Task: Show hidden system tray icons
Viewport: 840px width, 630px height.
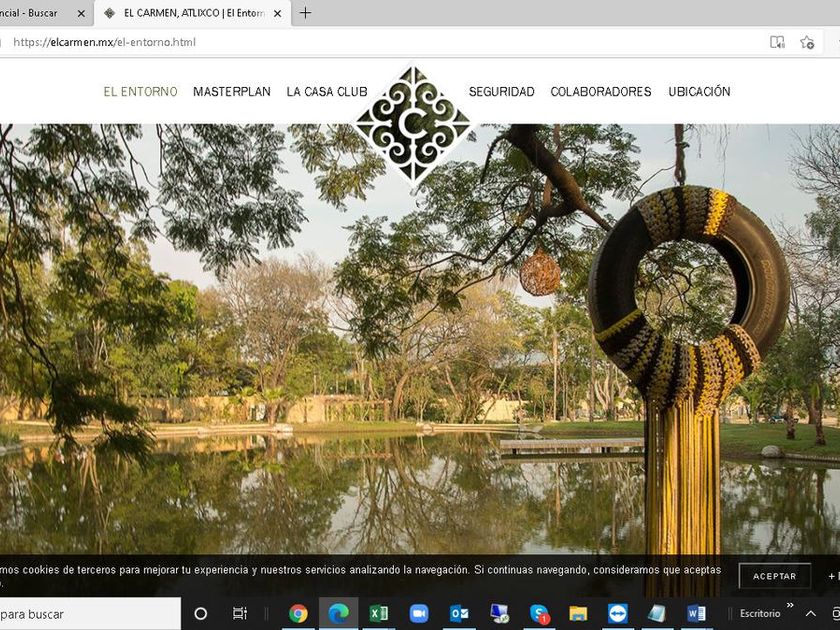Action: (x=811, y=613)
